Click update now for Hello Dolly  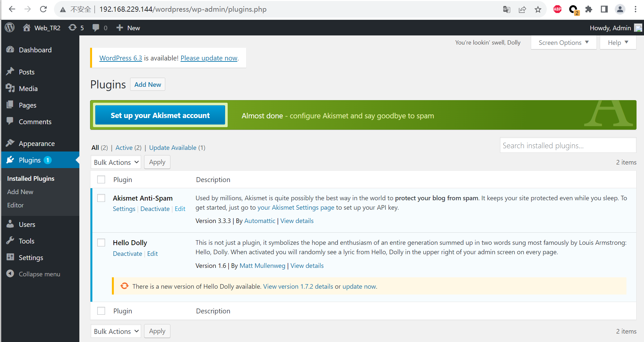tap(359, 286)
